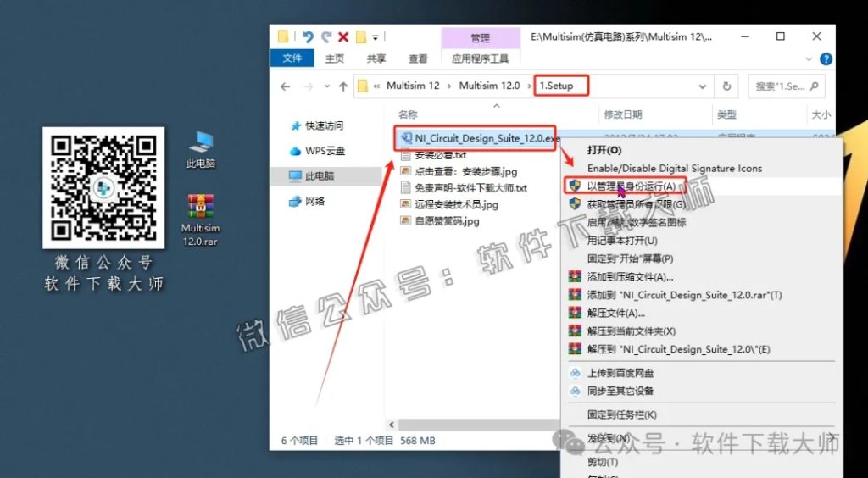Open the quick access toolbar customize arrow
The height and width of the screenshot is (478, 868).
376,37
